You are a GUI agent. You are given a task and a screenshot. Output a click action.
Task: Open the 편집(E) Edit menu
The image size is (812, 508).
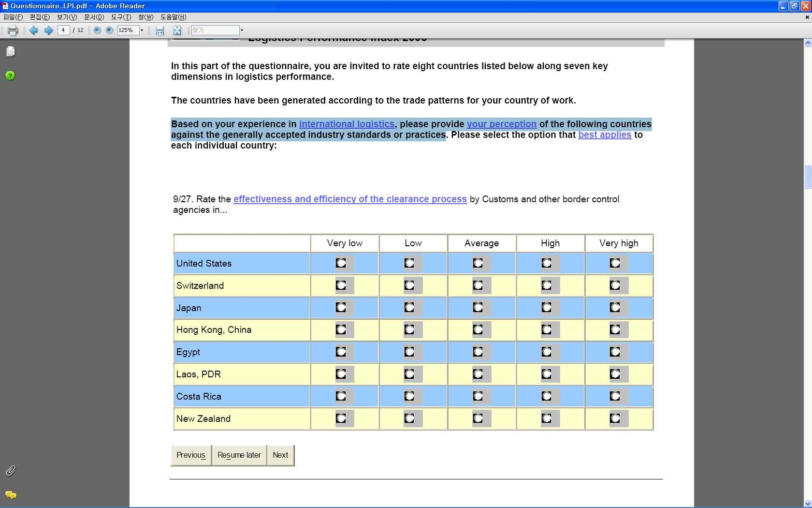(x=40, y=17)
